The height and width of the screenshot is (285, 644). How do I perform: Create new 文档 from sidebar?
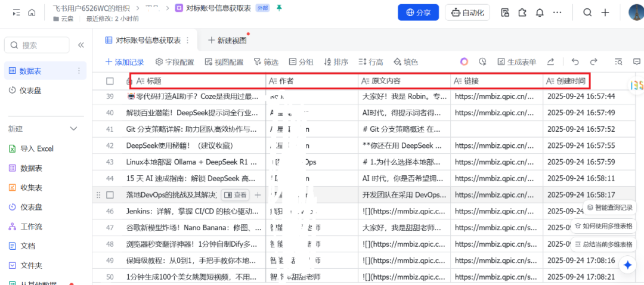click(x=22, y=246)
